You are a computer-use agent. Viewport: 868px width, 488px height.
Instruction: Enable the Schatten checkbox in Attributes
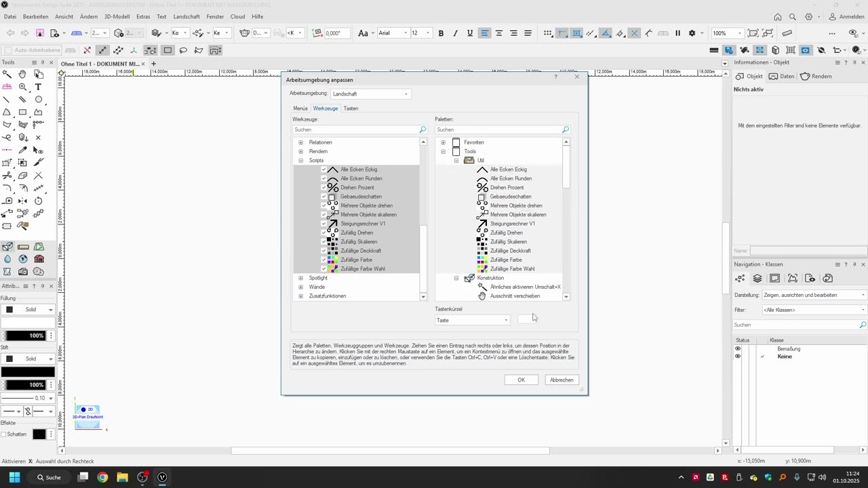point(4,434)
